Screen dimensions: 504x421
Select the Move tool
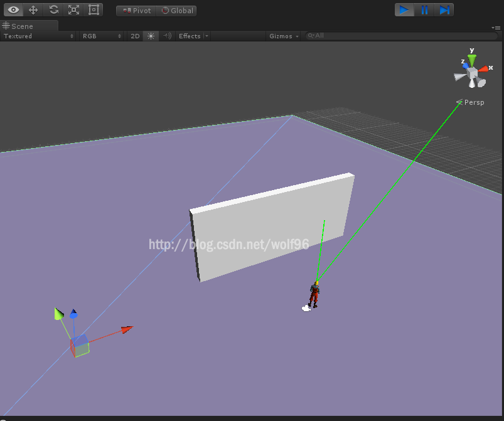point(33,10)
